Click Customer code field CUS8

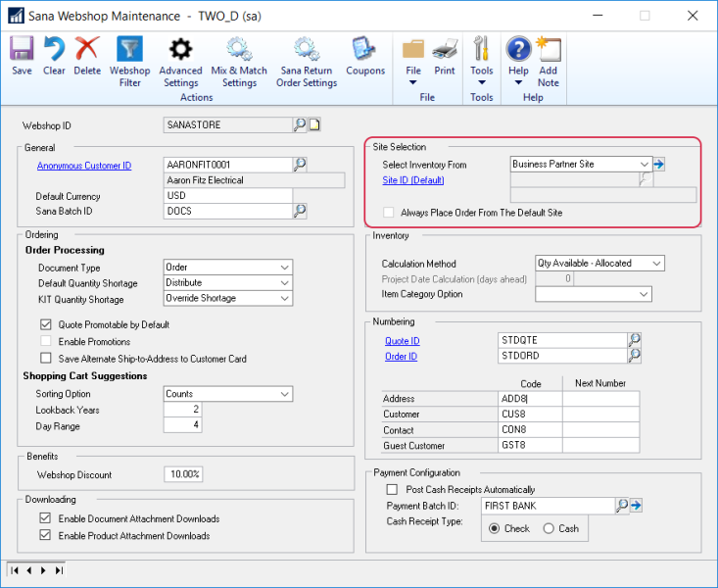530,415
